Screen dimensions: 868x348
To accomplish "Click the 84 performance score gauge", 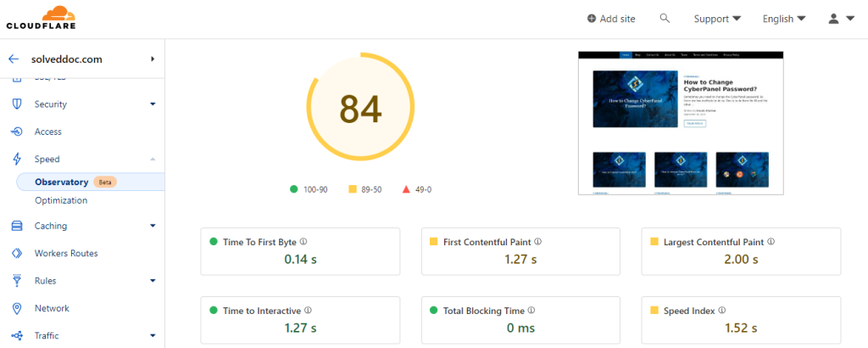I will [360, 108].
